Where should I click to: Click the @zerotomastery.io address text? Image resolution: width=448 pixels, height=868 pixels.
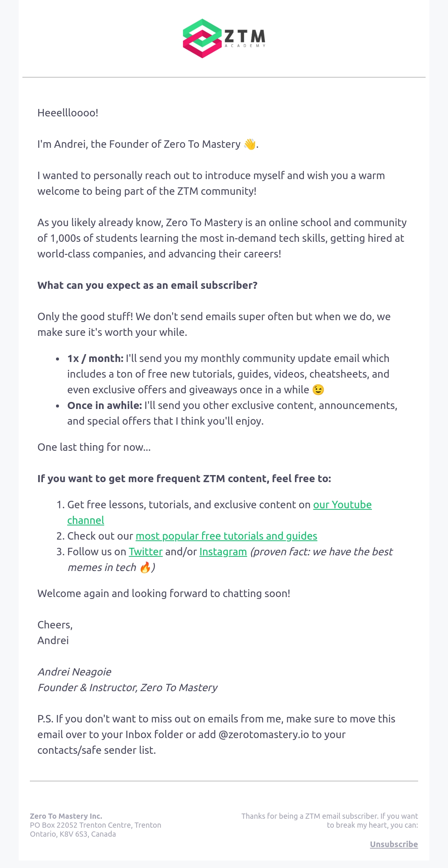pyautogui.click(x=264, y=734)
